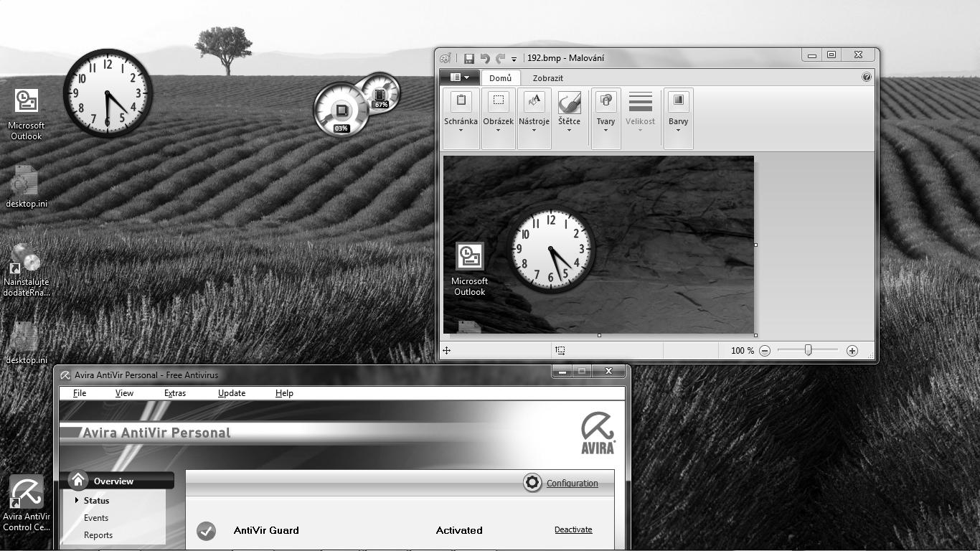Viewport: 980px width, 551px height.
Task: Open the Malování application icon menu
Action: tap(446, 58)
